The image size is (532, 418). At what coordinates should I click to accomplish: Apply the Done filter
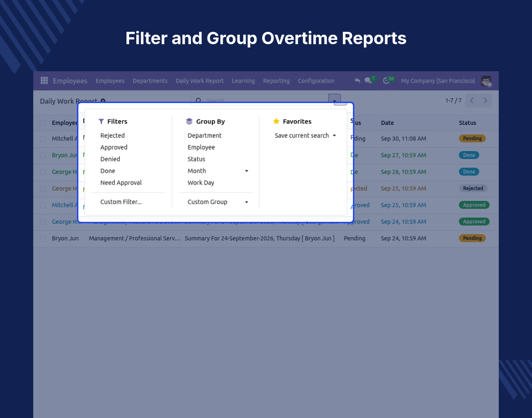tap(107, 171)
